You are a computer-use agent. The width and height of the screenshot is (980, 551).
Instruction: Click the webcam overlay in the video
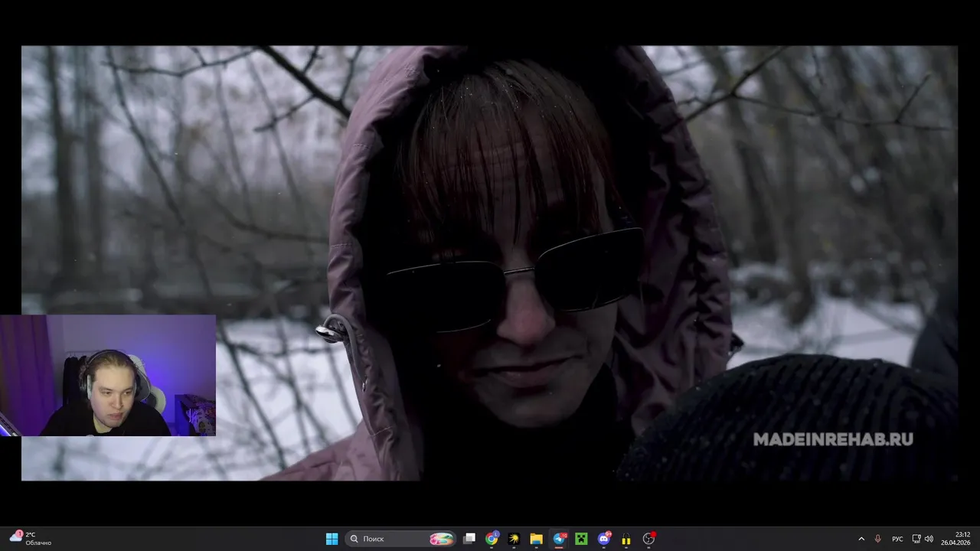click(x=108, y=375)
